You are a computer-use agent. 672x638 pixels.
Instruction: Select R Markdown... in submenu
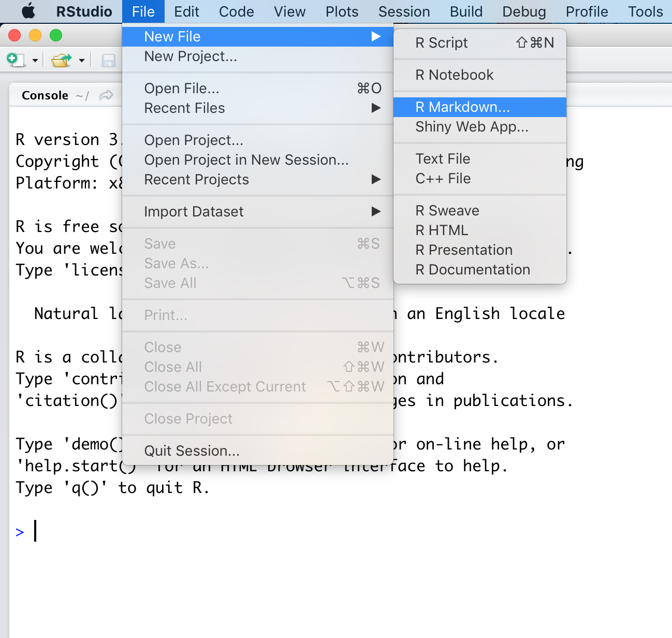480,107
